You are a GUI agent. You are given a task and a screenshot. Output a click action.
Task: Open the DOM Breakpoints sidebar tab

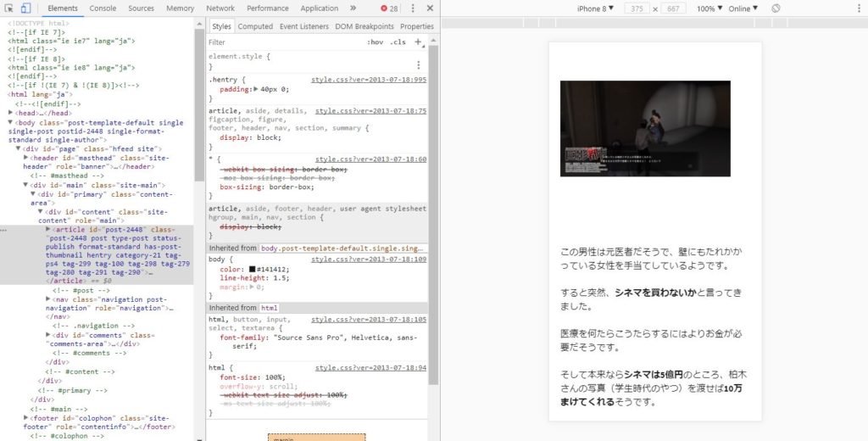coord(364,26)
